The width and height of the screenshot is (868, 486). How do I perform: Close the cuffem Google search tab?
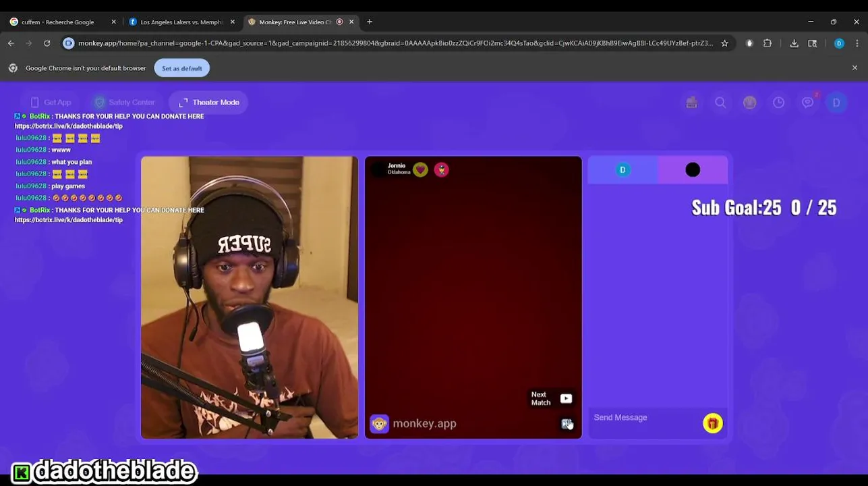[113, 22]
